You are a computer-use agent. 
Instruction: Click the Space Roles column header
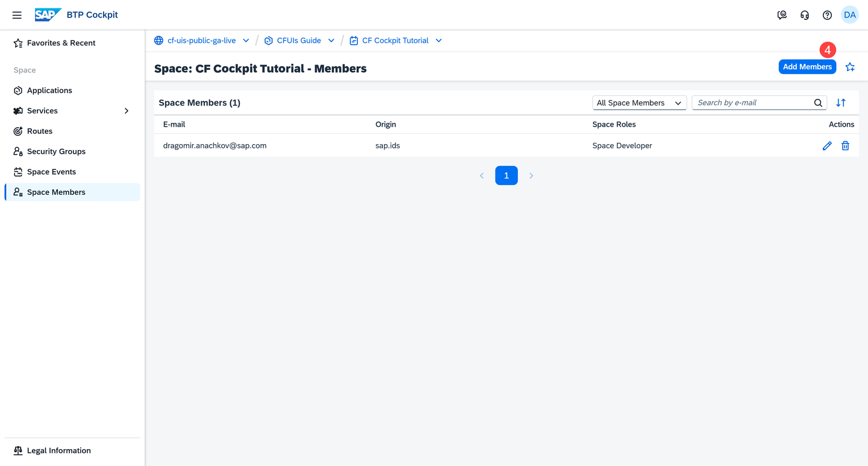[x=614, y=124]
